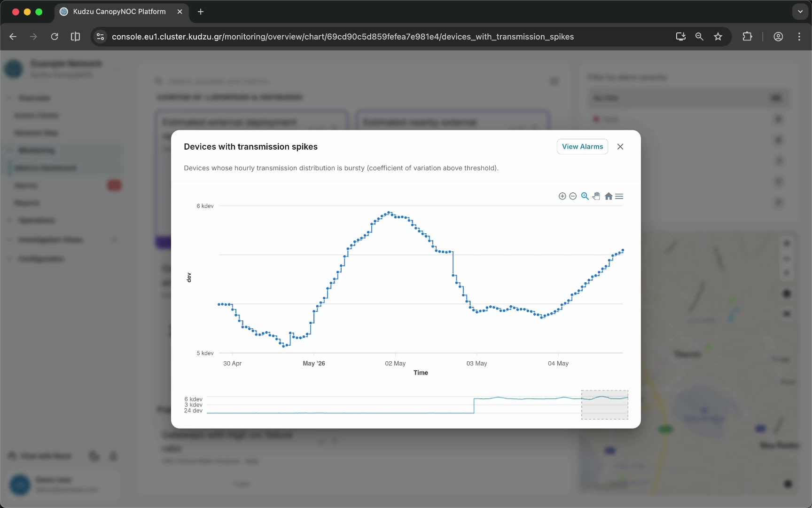Image resolution: width=812 pixels, height=508 pixels.
Task: Click the 6 kdev y-axis label
Action: tap(205, 206)
